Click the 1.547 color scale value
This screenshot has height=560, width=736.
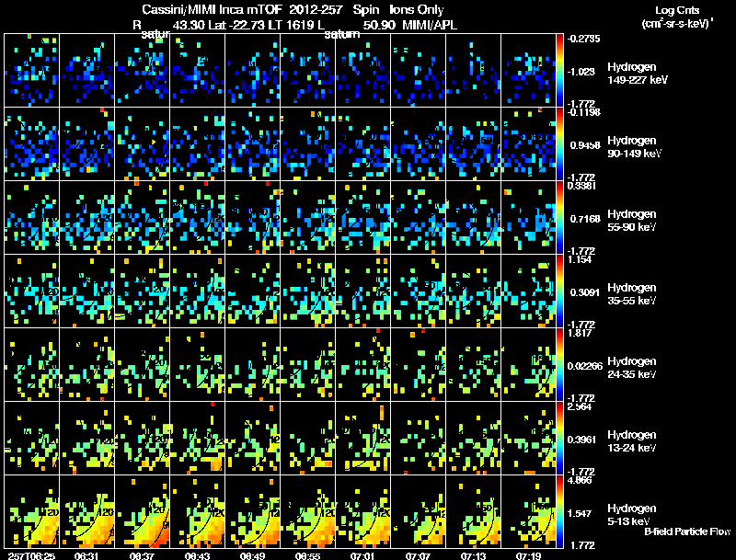580,514
